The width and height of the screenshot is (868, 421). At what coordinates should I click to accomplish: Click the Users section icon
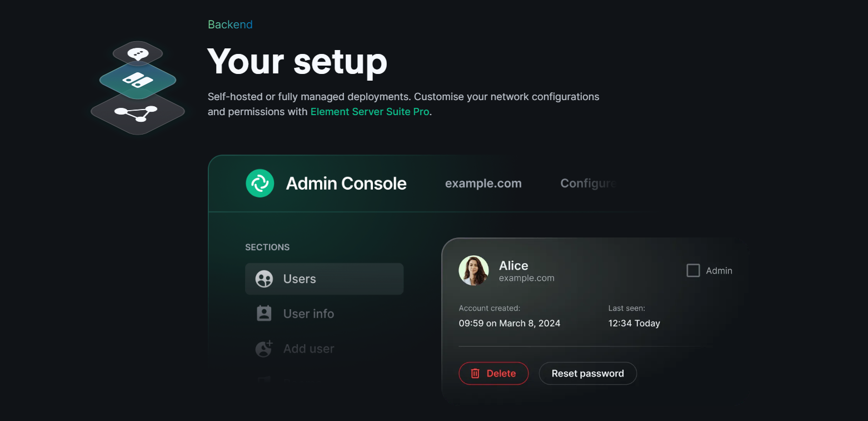[264, 279]
